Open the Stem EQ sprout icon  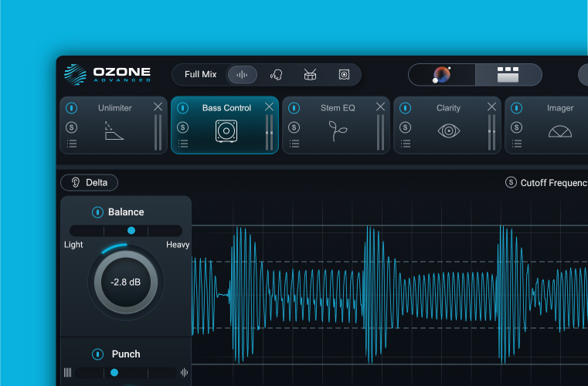[x=338, y=130]
